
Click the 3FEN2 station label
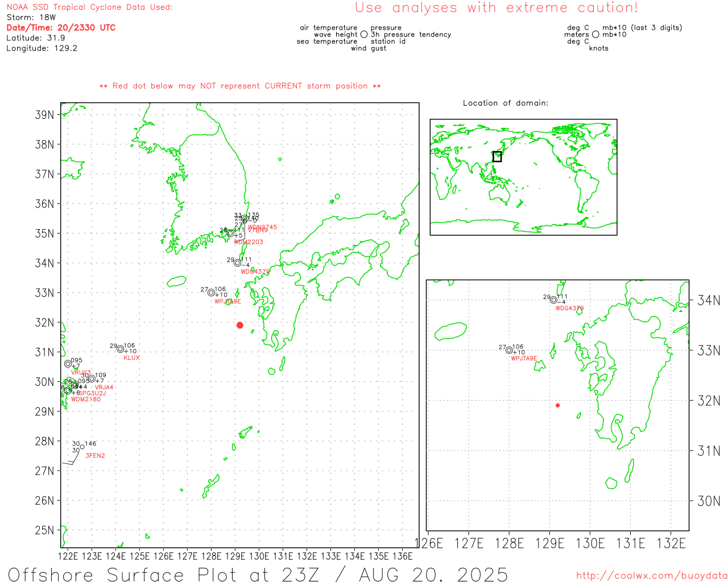[x=96, y=456]
